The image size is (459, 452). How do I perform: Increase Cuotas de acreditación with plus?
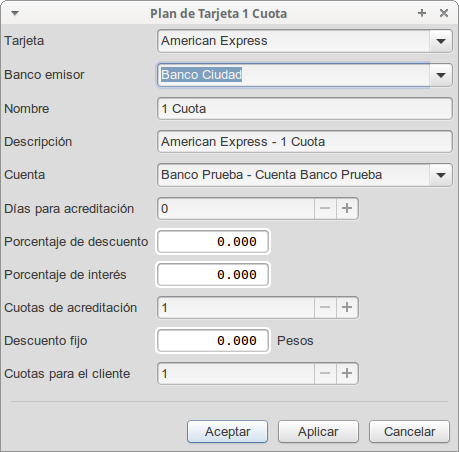347,308
